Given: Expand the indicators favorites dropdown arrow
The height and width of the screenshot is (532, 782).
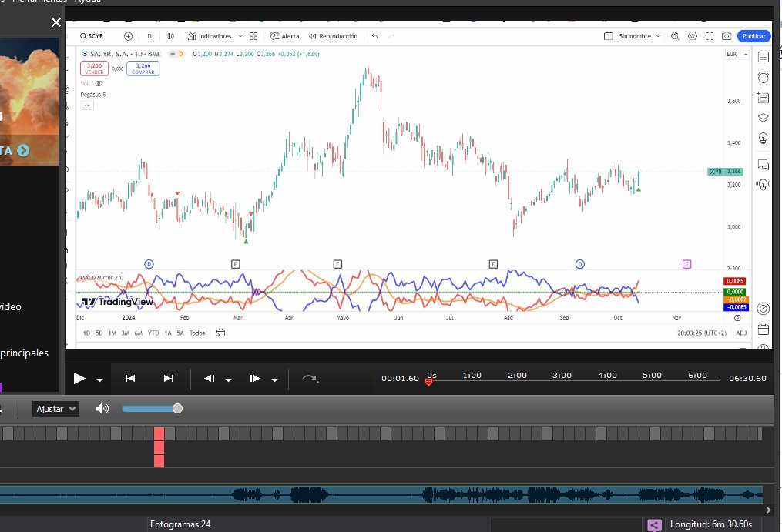Looking at the screenshot, I should click(x=240, y=36).
